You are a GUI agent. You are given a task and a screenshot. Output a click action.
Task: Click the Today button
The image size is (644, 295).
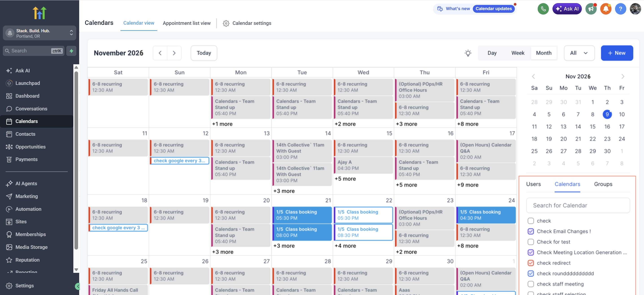point(204,53)
